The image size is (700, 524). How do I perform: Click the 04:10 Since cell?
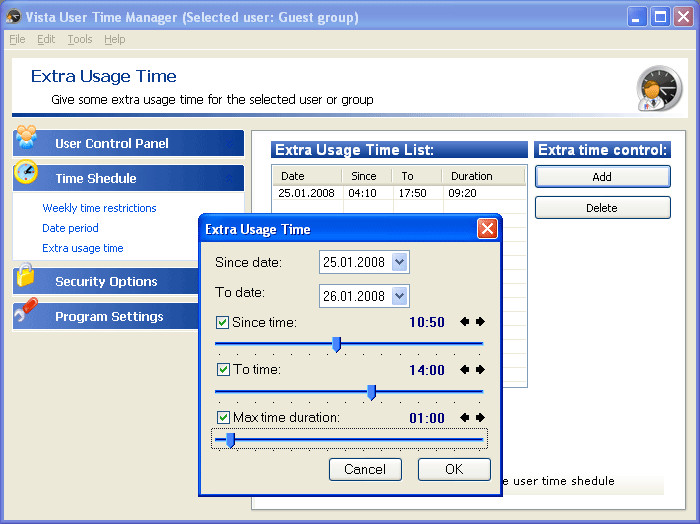(362, 193)
